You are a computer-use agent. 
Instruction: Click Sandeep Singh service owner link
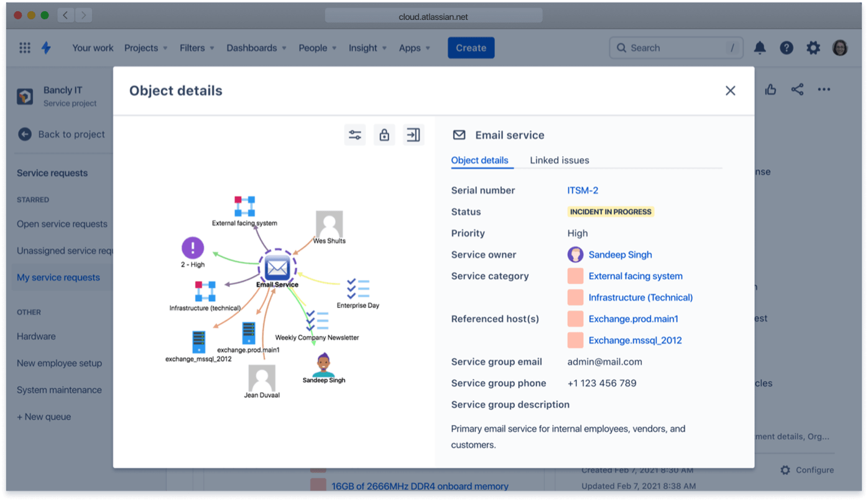click(x=620, y=255)
